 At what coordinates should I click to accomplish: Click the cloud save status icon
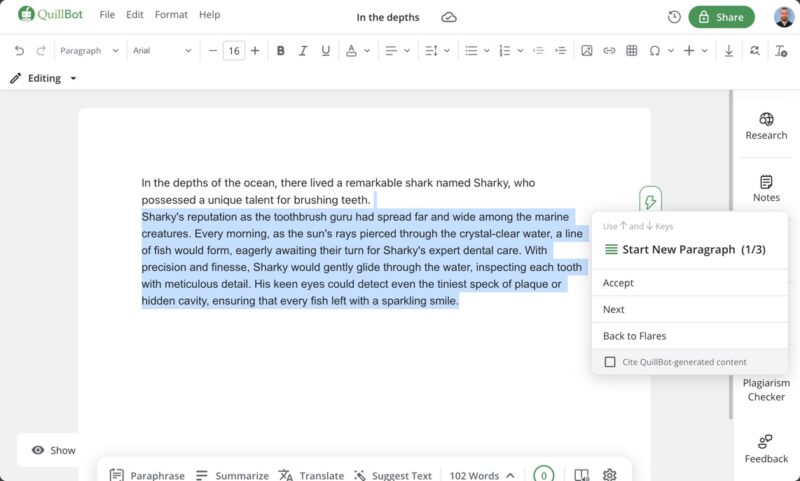click(448, 17)
